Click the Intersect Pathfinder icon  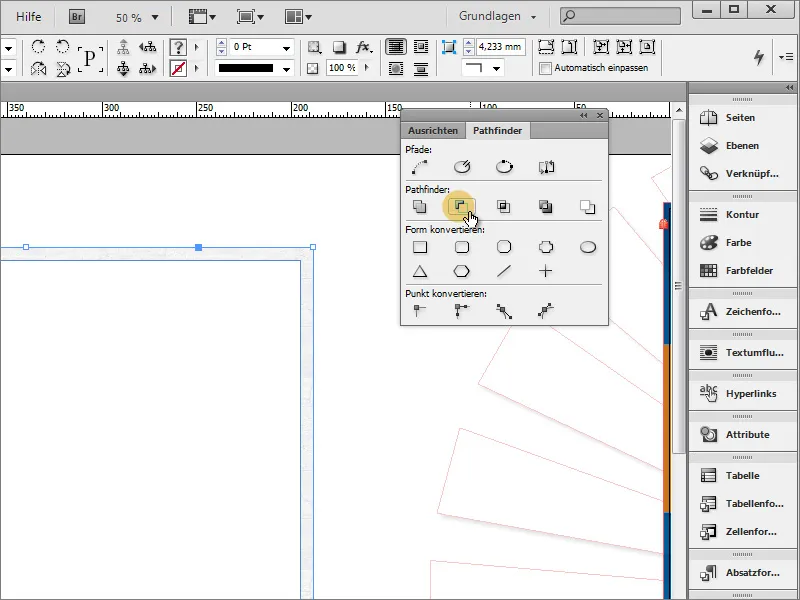pos(504,207)
